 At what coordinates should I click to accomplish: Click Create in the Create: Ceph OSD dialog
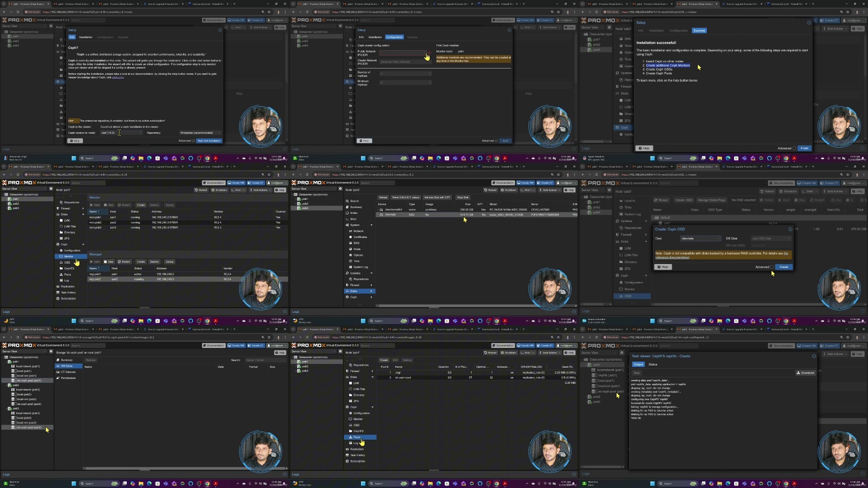click(784, 267)
